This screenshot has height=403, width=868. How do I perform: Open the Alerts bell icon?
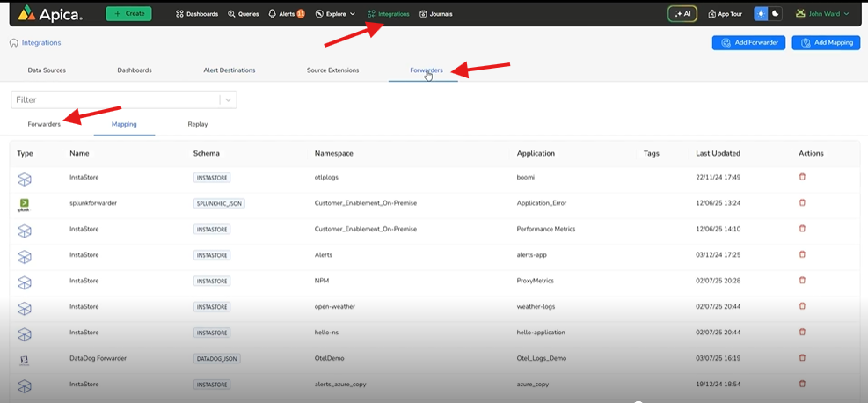(x=273, y=14)
